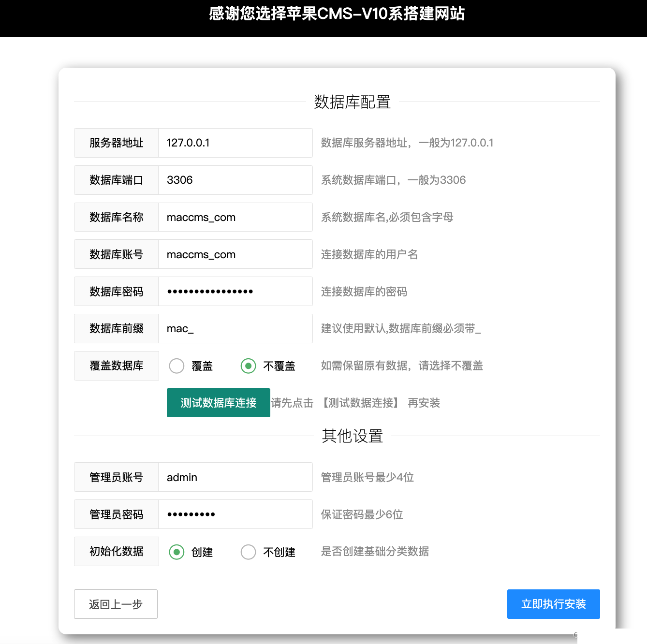Viewport: 647px width, 644px height.
Task: Click the 管理员密码 masked input field
Action: click(235, 514)
